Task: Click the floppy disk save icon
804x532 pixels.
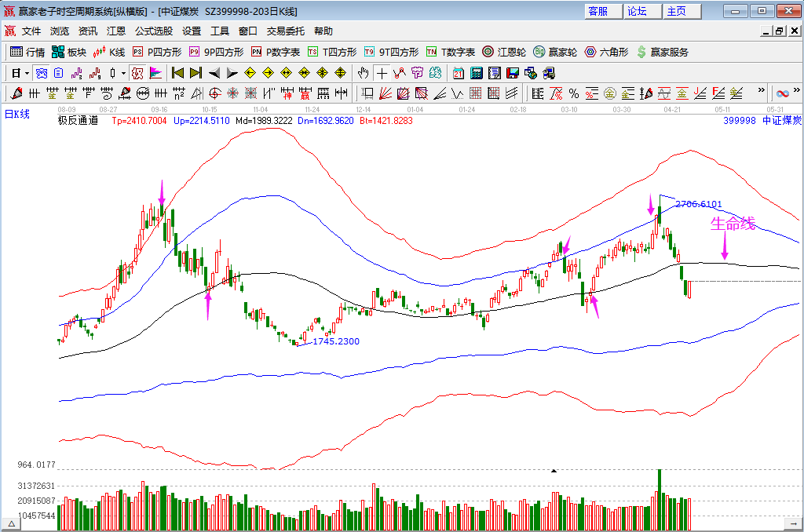Action: 512,73
